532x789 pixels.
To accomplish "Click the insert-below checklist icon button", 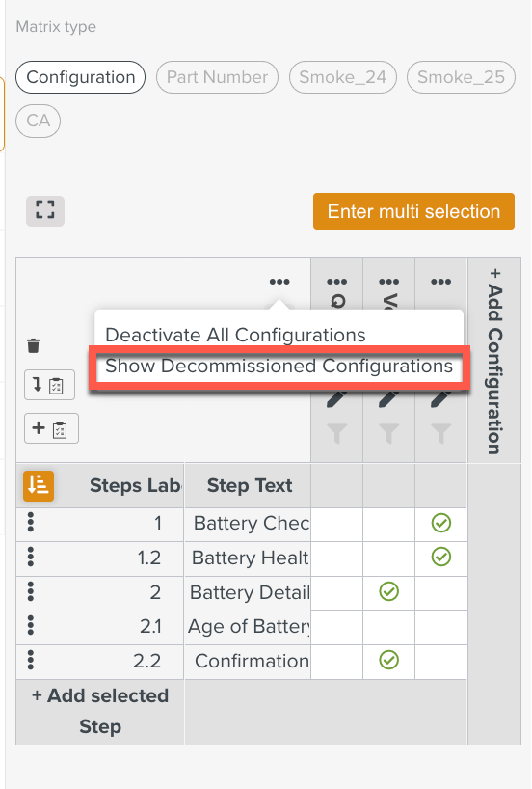I will pos(50,385).
